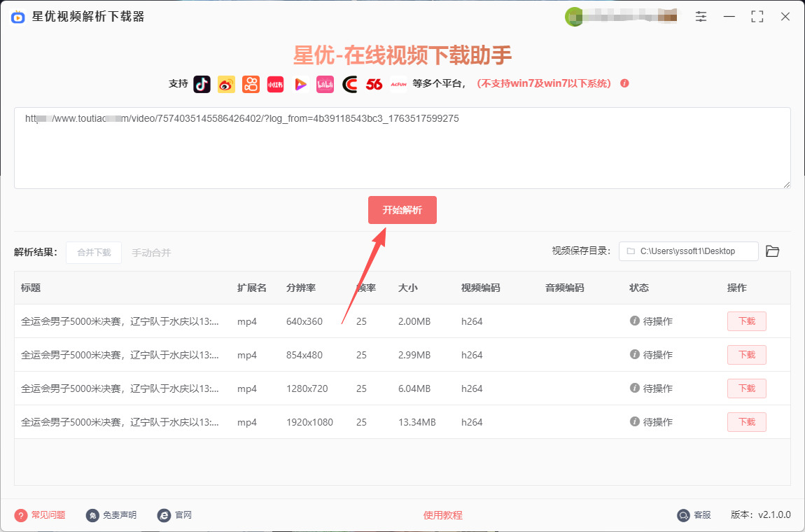Click the 状态 column header
The image size is (805, 532).
[x=639, y=288]
